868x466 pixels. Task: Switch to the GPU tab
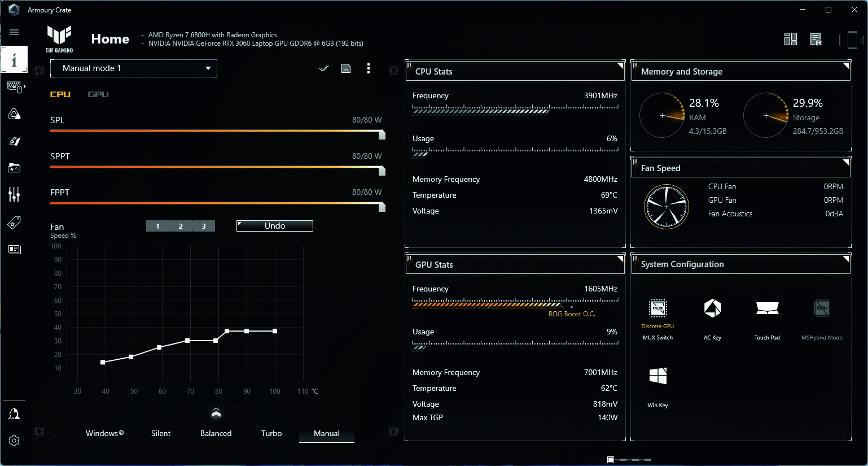click(x=98, y=94)
